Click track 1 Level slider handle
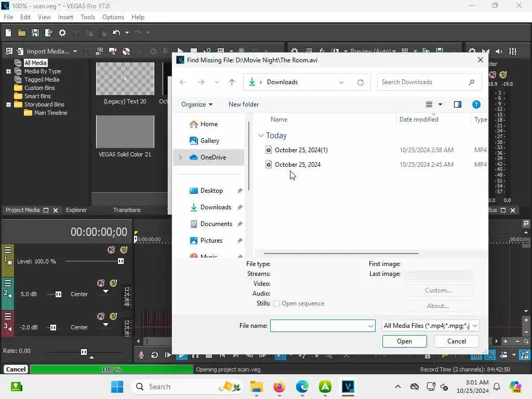 pos(121,261)
